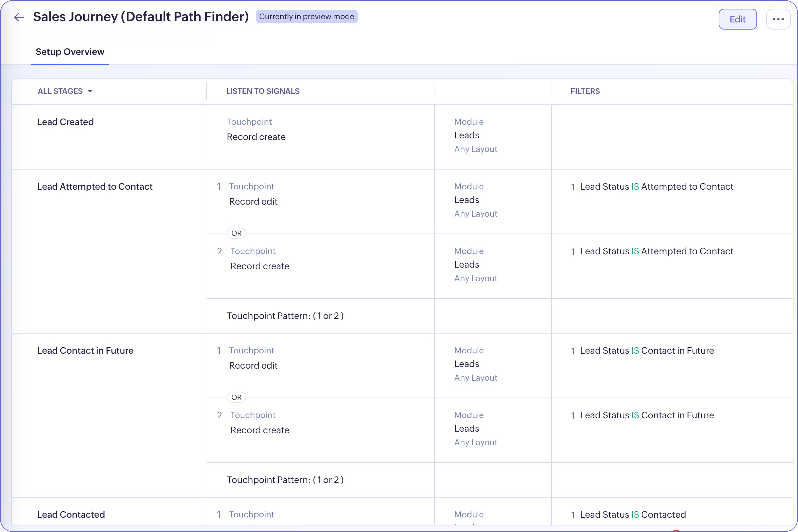Select the Lead Contact in Future stage
Screen dimensions: 798x532
coord(85,350)
